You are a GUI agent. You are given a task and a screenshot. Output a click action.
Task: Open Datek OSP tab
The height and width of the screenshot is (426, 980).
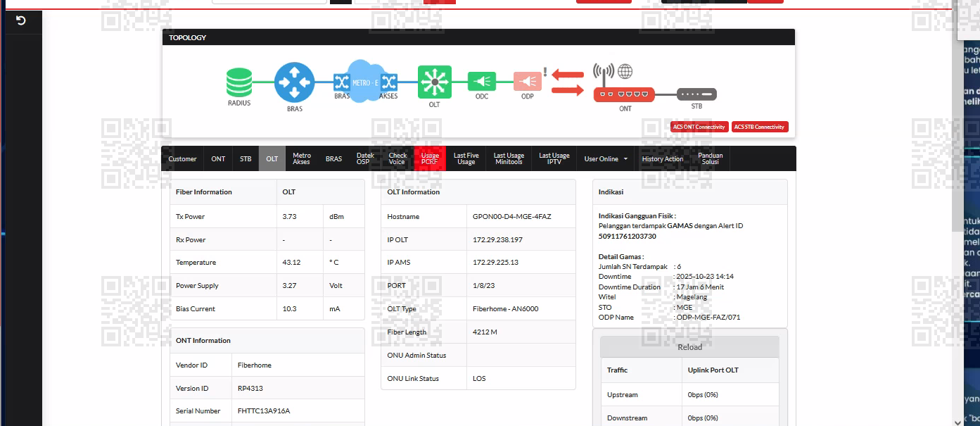point(364,158)
